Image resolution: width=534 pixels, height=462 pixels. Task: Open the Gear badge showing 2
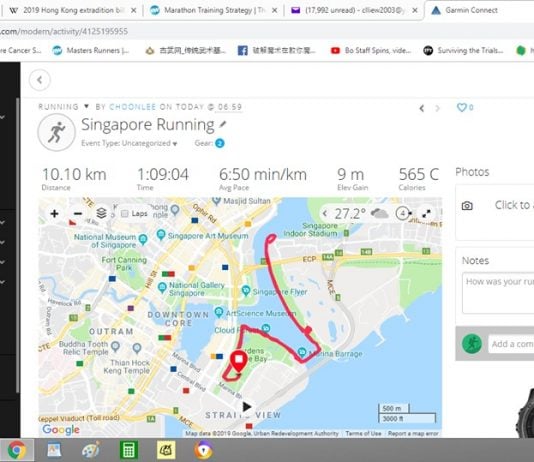point(220,143)
